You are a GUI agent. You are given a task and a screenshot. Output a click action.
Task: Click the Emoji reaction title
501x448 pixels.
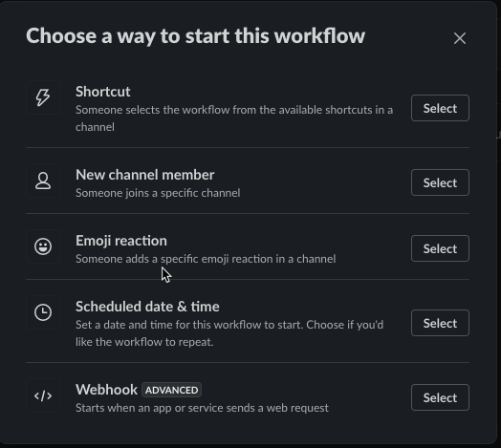tap(121, 241)
